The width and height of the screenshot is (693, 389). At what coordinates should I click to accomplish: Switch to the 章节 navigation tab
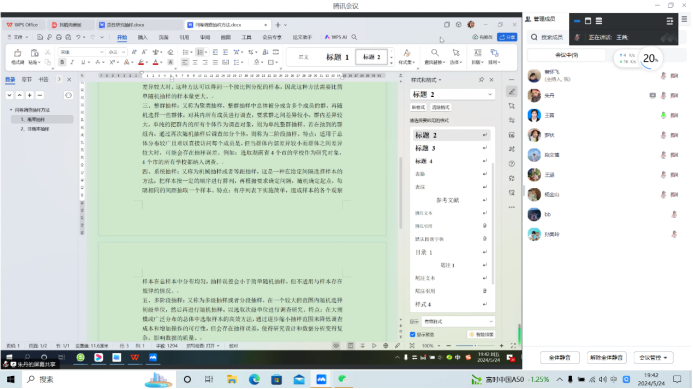coord(27,80)
